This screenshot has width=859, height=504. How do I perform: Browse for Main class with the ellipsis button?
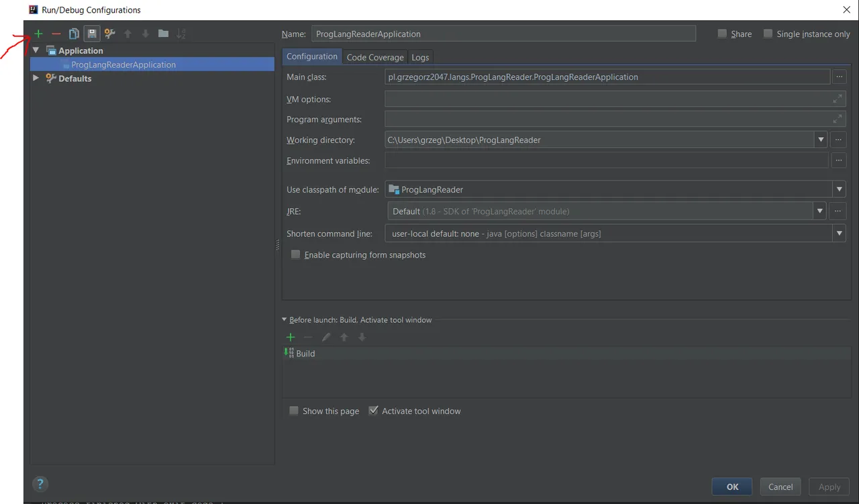tap(839, 77)
